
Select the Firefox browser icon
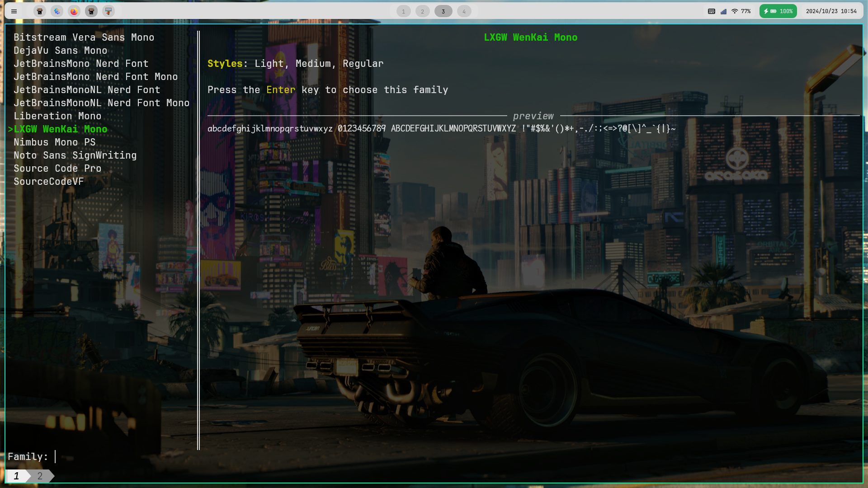click(74, 11)
